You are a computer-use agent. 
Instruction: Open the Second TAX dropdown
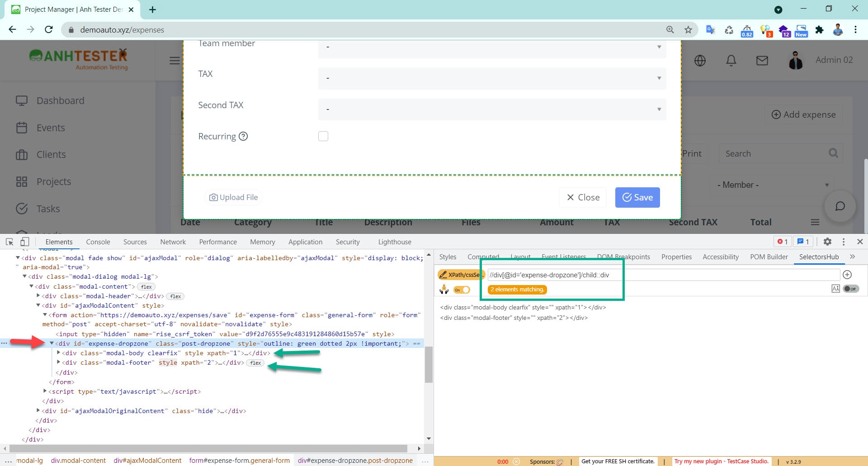click(492, 109)
